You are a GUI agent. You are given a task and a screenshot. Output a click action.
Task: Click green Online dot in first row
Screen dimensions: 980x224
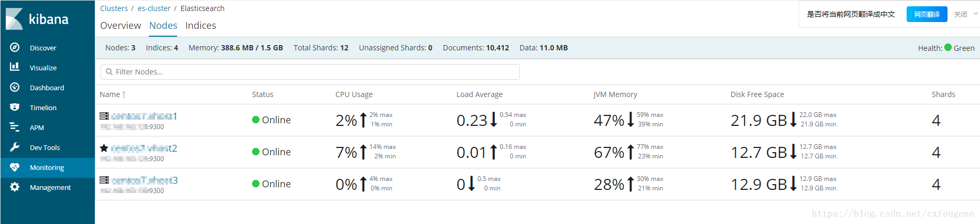tap(256, 120)
